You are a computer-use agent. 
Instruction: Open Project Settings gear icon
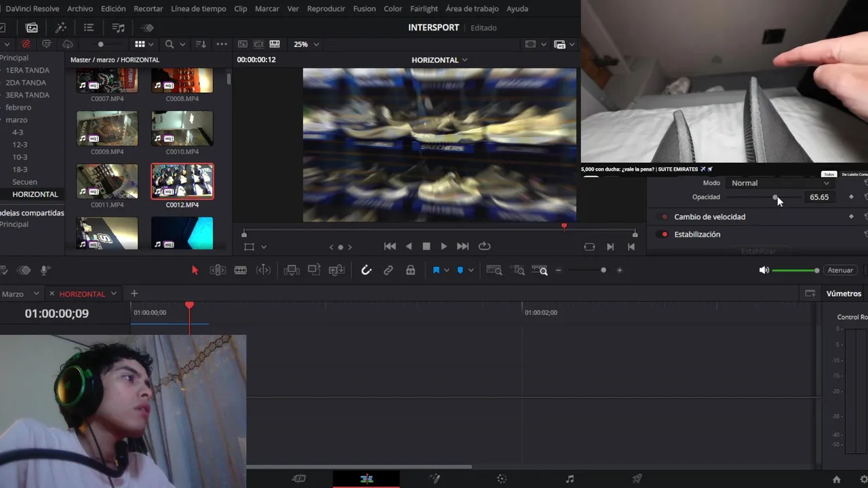pos(863,479)
